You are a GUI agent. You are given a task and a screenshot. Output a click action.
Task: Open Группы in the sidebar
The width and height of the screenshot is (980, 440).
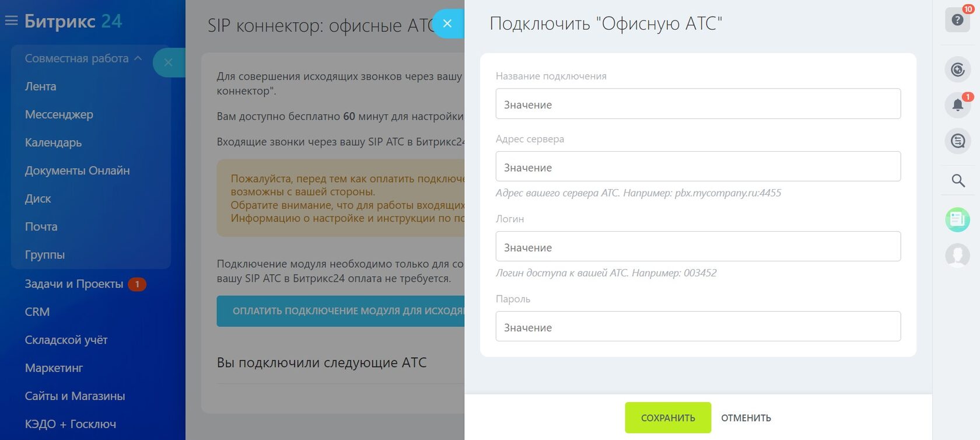click(x=44, y=254)
